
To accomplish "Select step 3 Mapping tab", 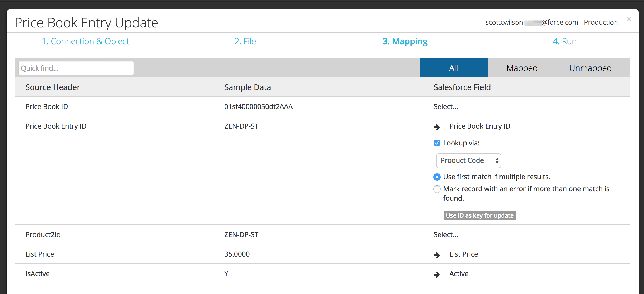I will [x=405, y=41].
